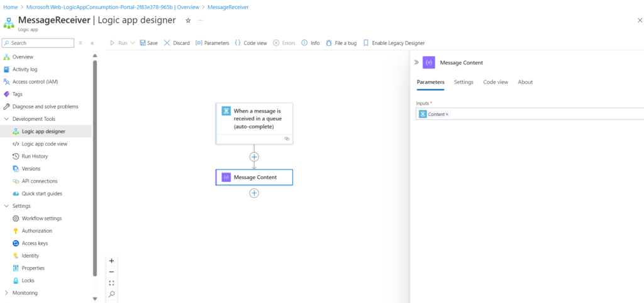Remove the Content token with its x
644x303 pixels.
click(x=447, y=114)
